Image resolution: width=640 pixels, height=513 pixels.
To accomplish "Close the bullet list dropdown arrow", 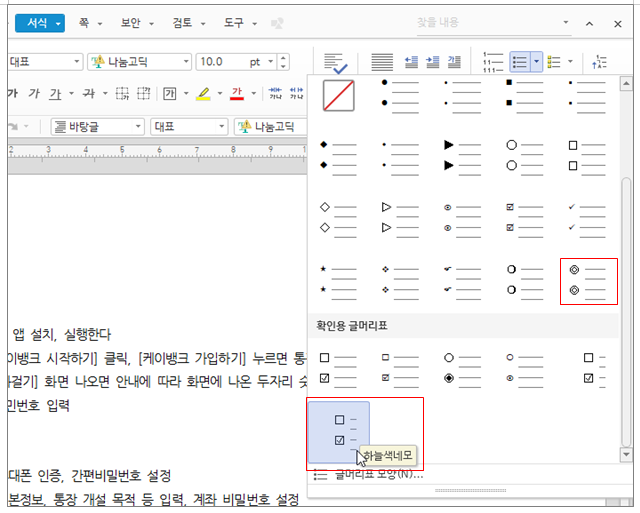I will (x=536, y=62).
